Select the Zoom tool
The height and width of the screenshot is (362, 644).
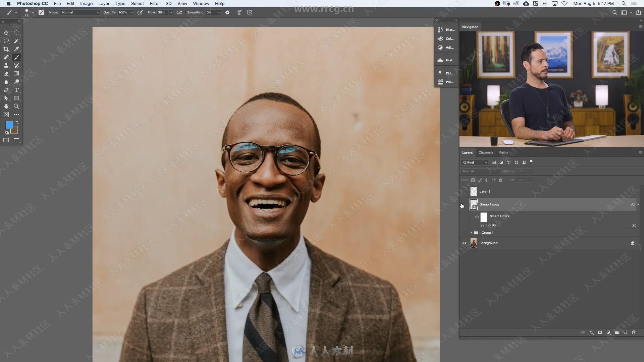click(x=16, y=106)
